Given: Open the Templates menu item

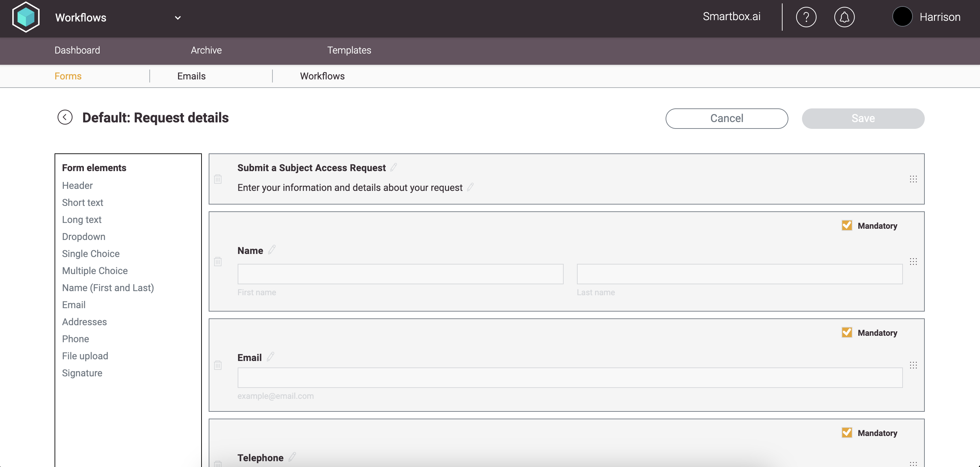Looking at the screenshot, I should pyautogui.click(x=349, y=50).
